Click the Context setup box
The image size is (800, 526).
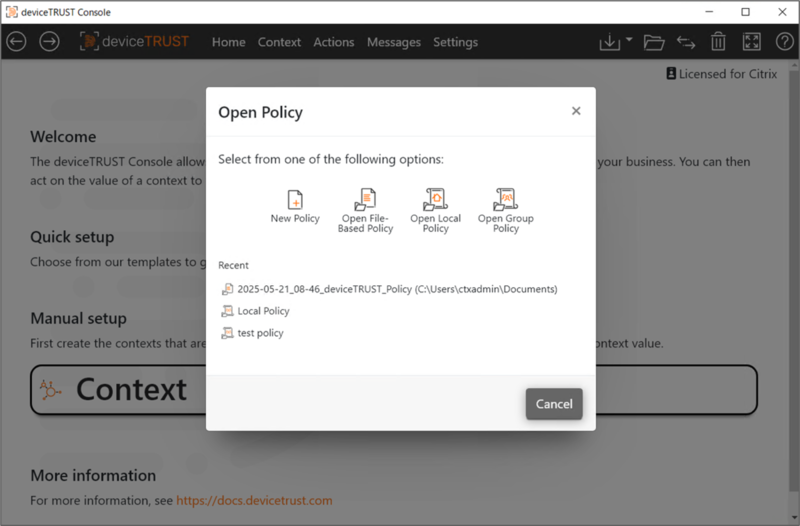(x=393, y=389)
